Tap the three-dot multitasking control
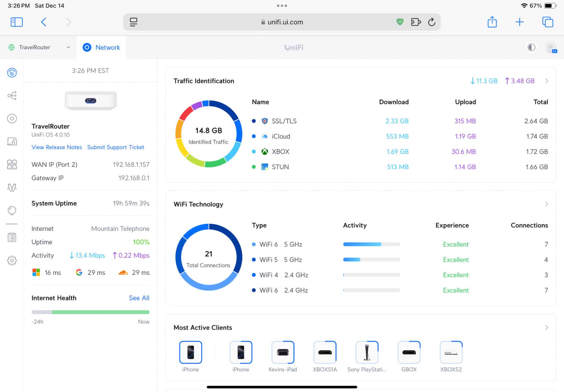The image size is (564, 392). click(282, 6)
